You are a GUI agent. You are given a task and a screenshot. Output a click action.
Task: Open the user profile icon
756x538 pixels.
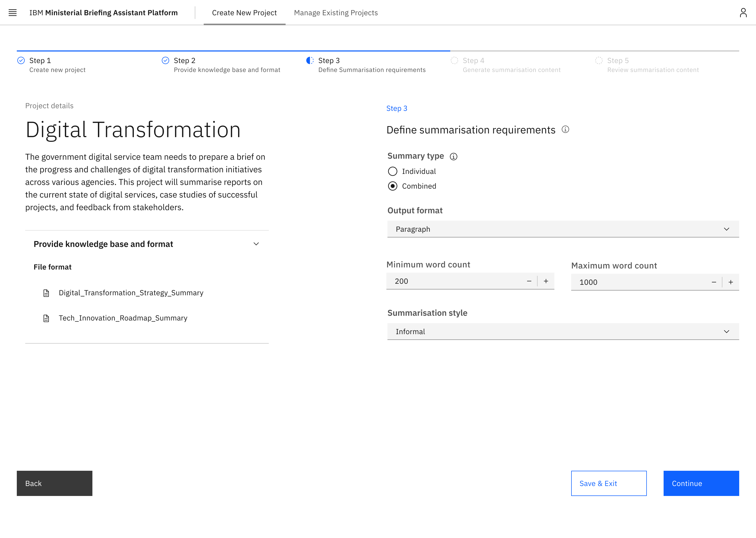pos(743,13)
